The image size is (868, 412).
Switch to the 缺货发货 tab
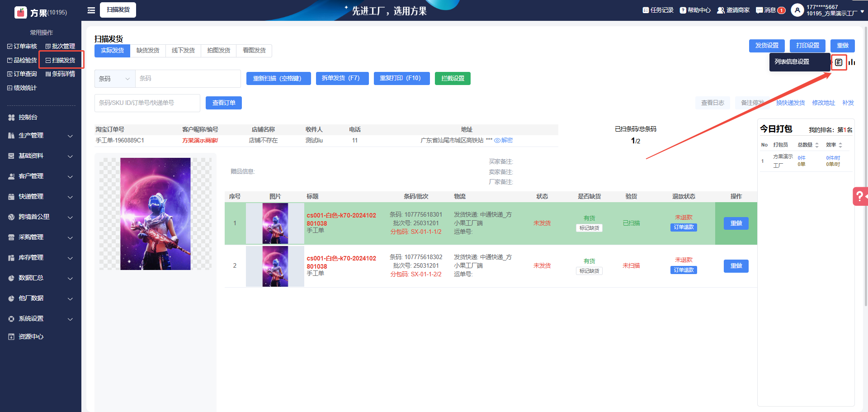(148, 51)
